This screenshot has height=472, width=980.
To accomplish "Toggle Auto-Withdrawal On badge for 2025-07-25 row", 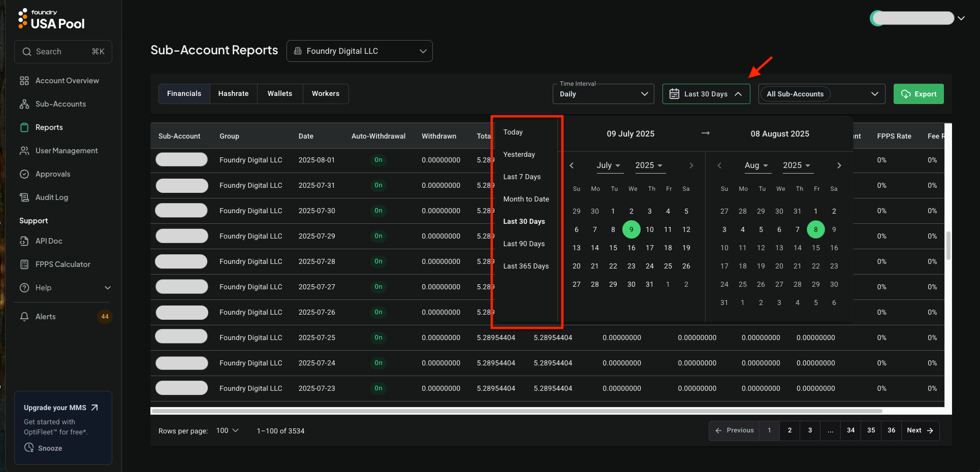I will (378, 338).
